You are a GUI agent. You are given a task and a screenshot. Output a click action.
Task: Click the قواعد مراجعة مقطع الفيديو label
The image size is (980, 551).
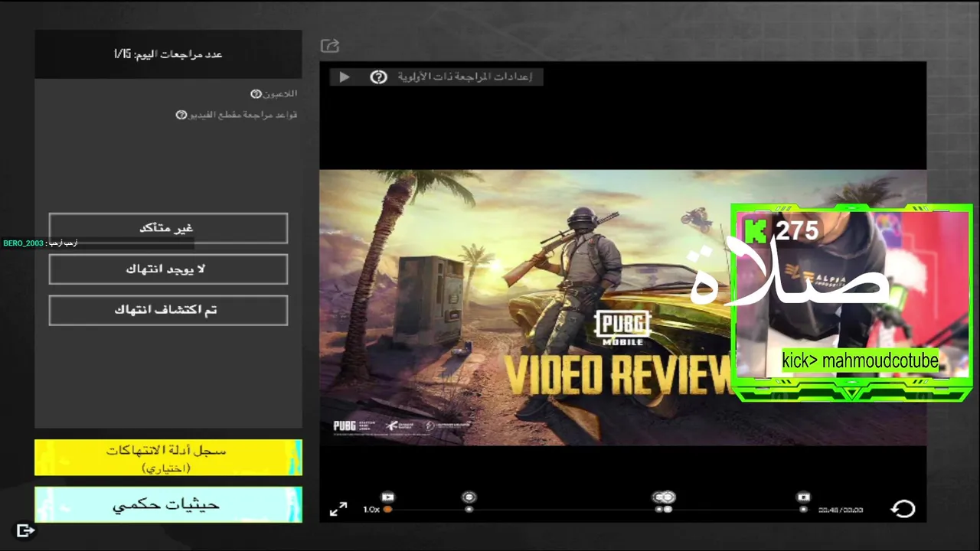243,115
